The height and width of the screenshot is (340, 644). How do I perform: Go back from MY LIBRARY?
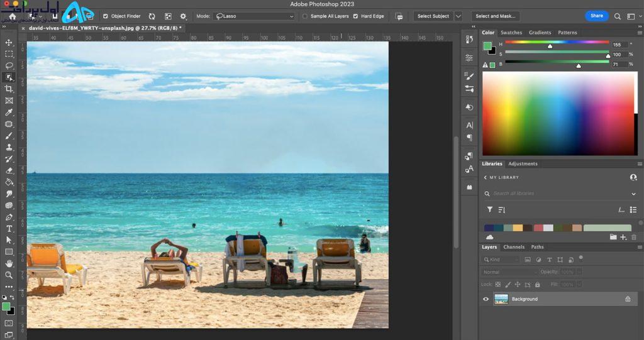pos(485,177)
